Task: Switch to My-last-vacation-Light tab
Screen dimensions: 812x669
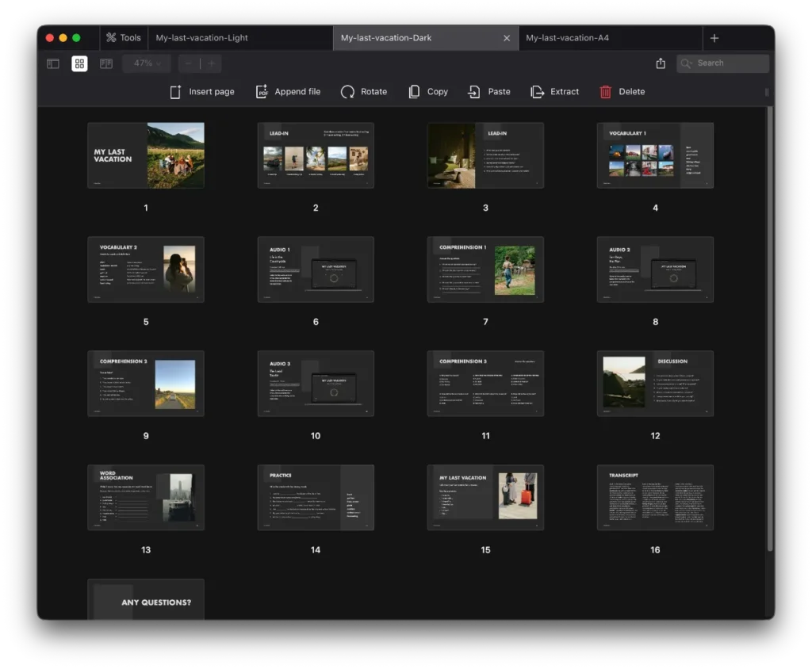Action: (202, 38)
